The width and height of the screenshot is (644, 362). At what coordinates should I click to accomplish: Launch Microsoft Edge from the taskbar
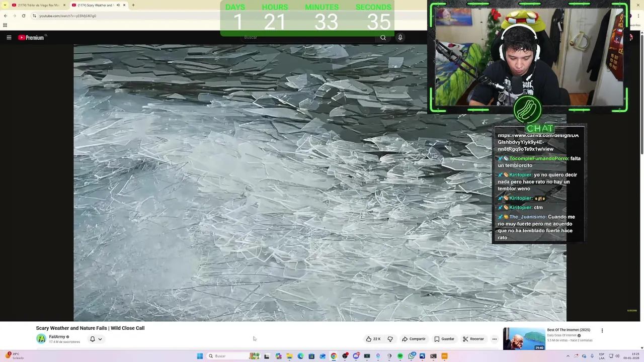point(300,356)
